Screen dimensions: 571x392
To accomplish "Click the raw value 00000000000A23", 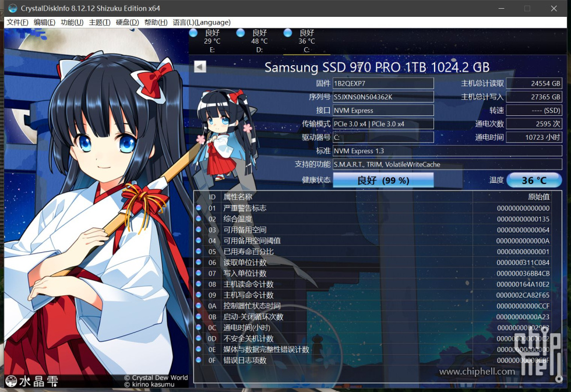I will [x=523, y=317].
